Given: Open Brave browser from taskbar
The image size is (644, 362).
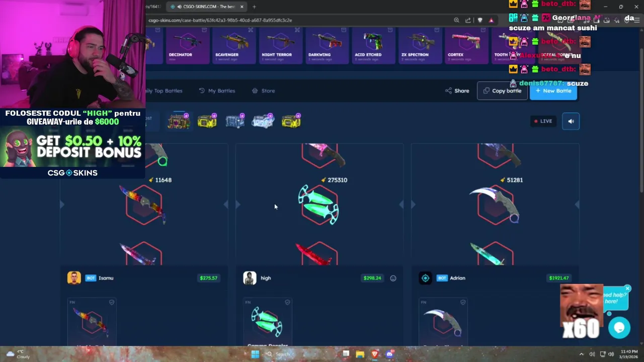Looking at the screenshot, I should point(374,354).
